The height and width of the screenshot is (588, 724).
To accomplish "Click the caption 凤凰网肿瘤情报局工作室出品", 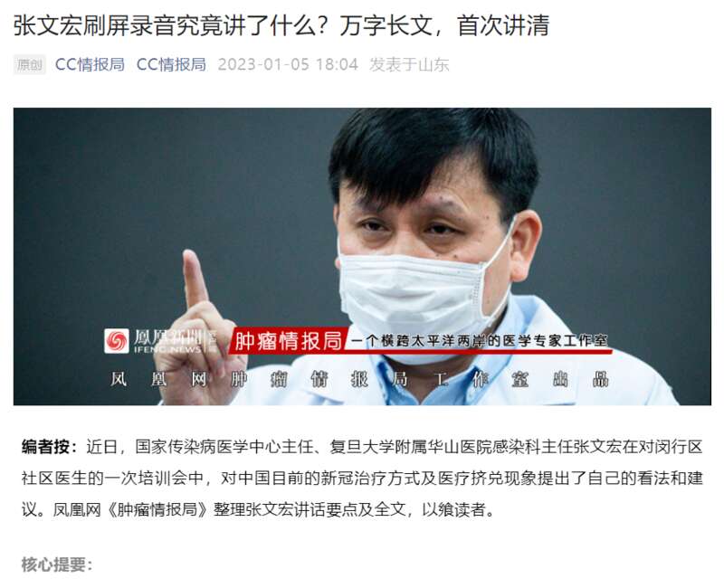I will pyautogui.click(x=359, y=379).
